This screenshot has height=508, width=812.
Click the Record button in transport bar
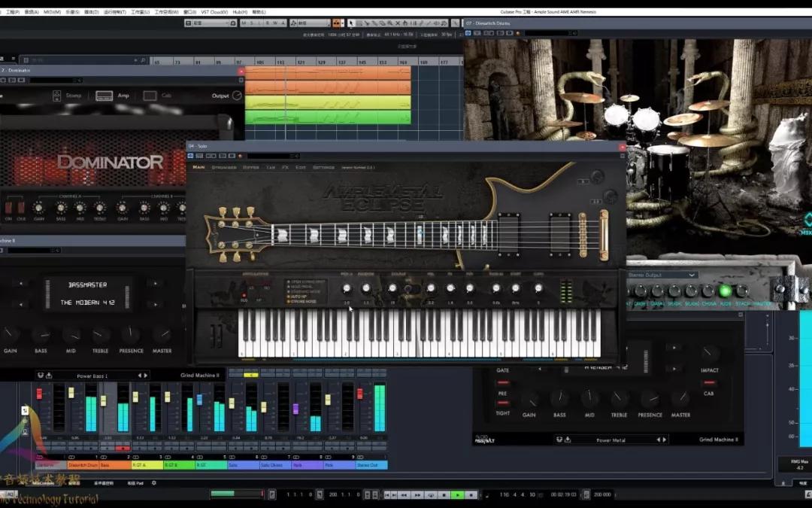[x=471, y=495]
